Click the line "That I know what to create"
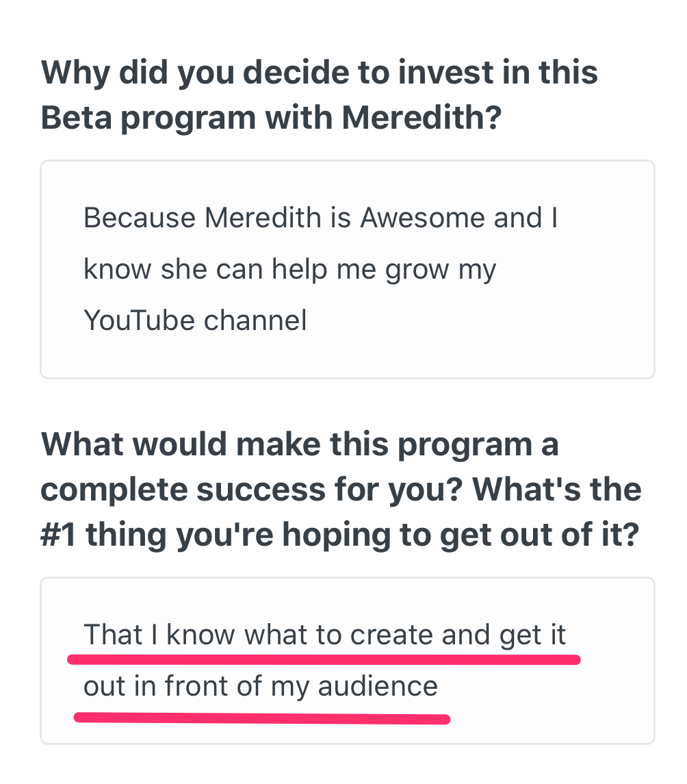 324,635
